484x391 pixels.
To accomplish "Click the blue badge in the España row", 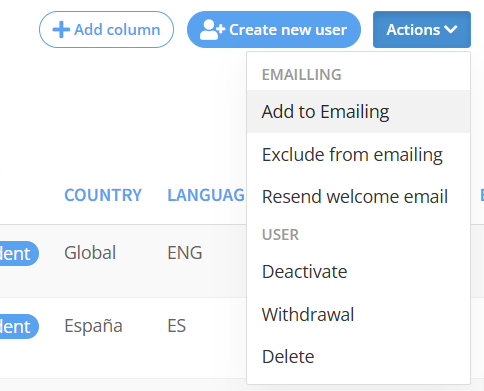I will (x=19, y=326).
